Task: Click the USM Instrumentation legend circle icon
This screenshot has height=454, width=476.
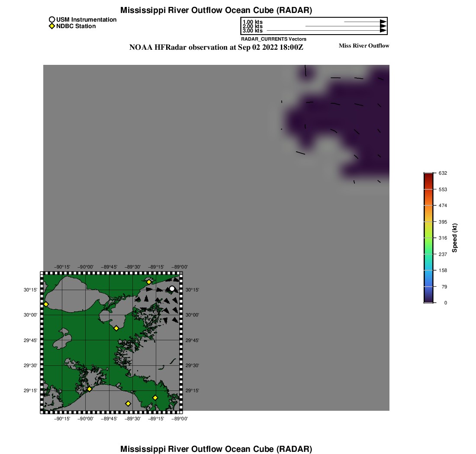Action: point(52,20)
